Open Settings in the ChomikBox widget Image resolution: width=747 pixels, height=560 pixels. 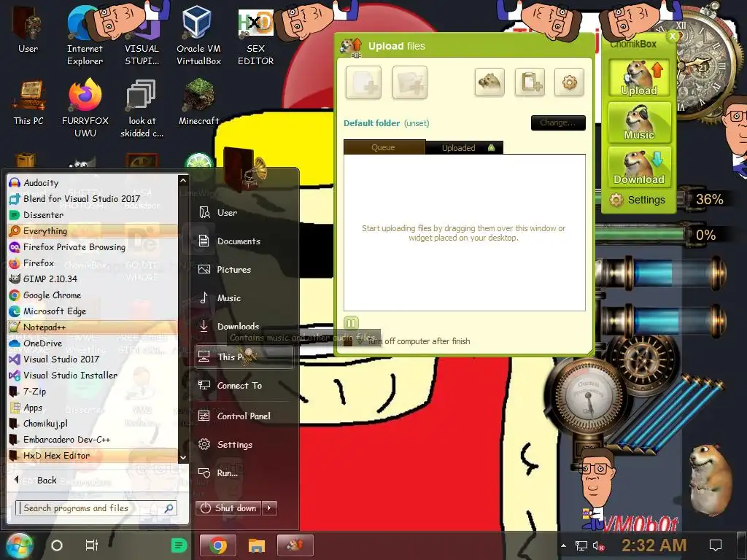(638, 200)
